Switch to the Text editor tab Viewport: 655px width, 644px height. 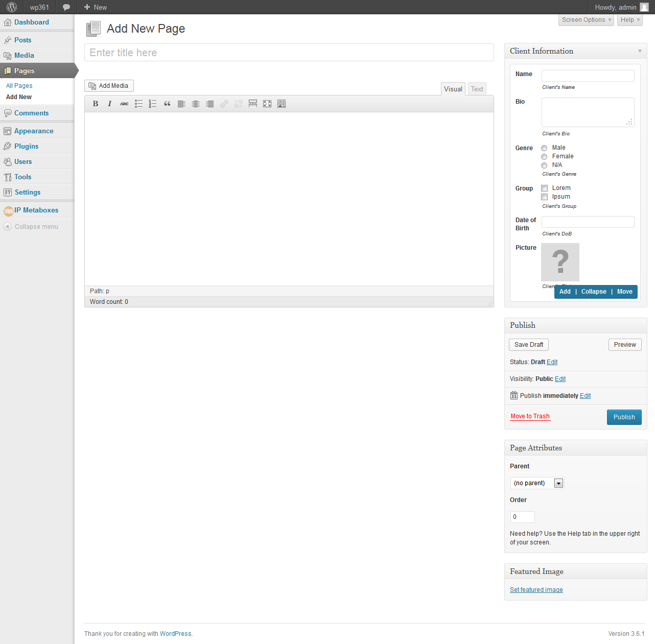(477, 89)
